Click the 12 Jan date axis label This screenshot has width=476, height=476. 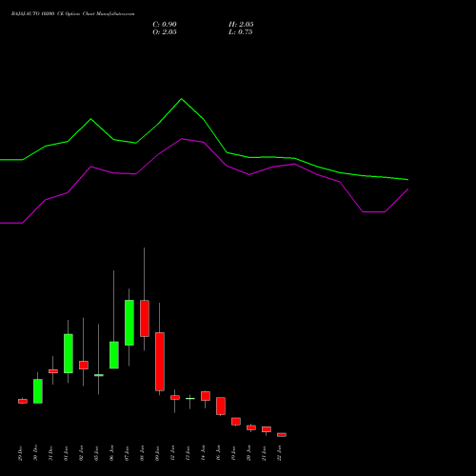173,453
